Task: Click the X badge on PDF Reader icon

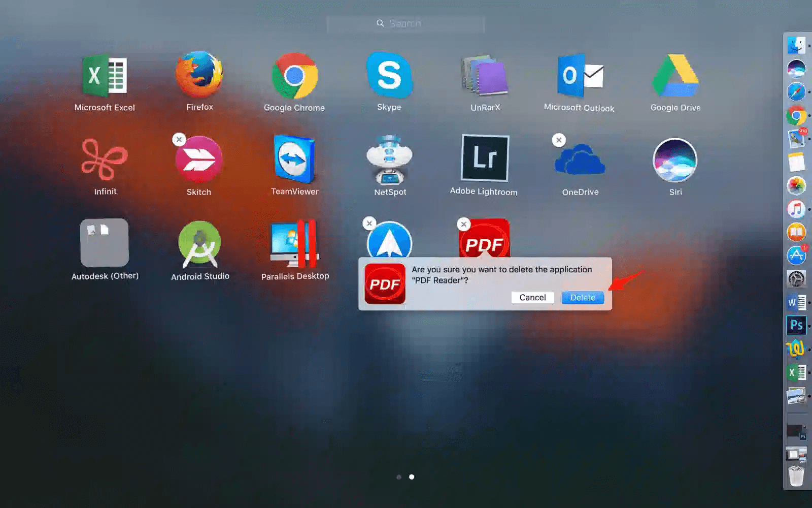Action: click(464, 224)
